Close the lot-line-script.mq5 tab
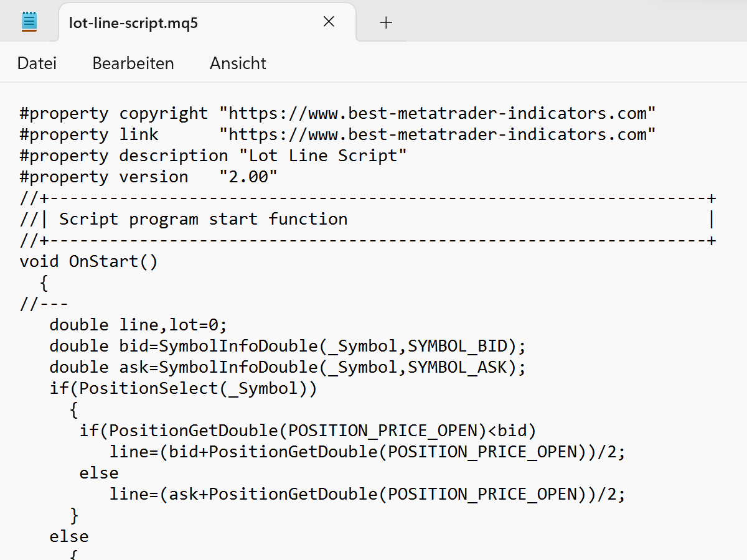 (329, 22)
